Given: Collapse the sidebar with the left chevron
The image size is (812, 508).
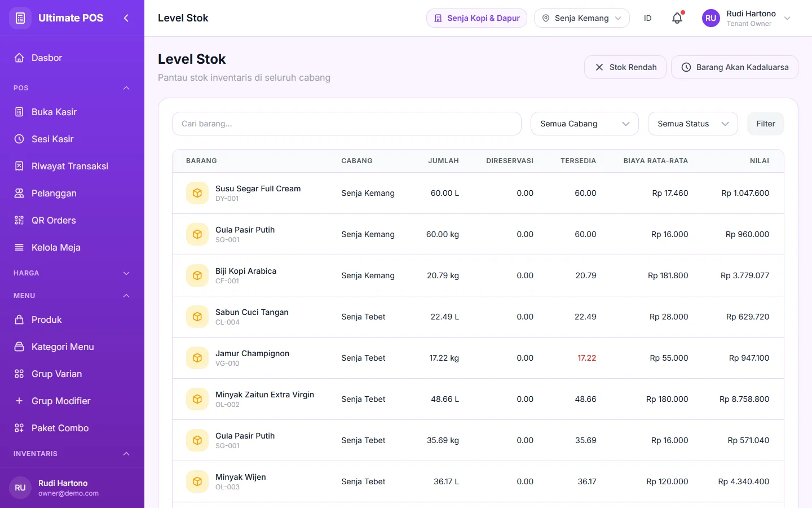Looking at the screenshot, I should click(x=126, y=18).
